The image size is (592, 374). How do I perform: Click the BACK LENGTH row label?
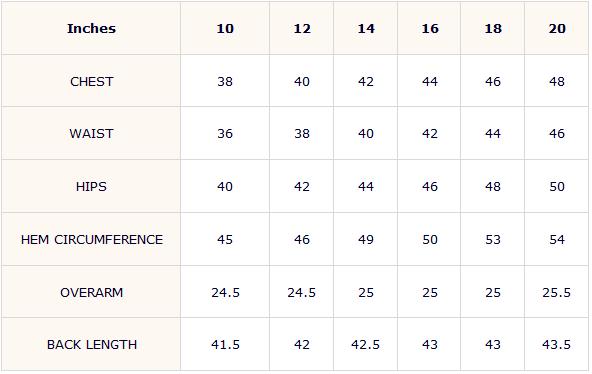92,345
